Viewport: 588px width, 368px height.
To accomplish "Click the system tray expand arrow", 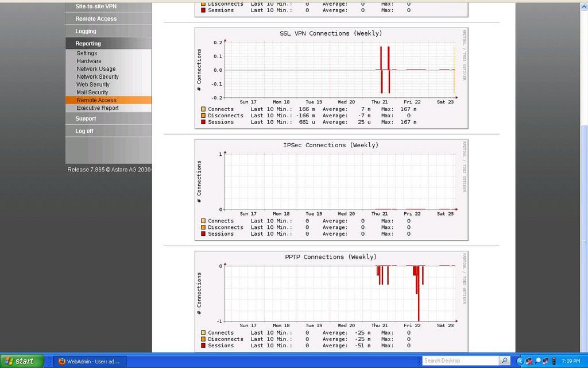I will [520, 361].
